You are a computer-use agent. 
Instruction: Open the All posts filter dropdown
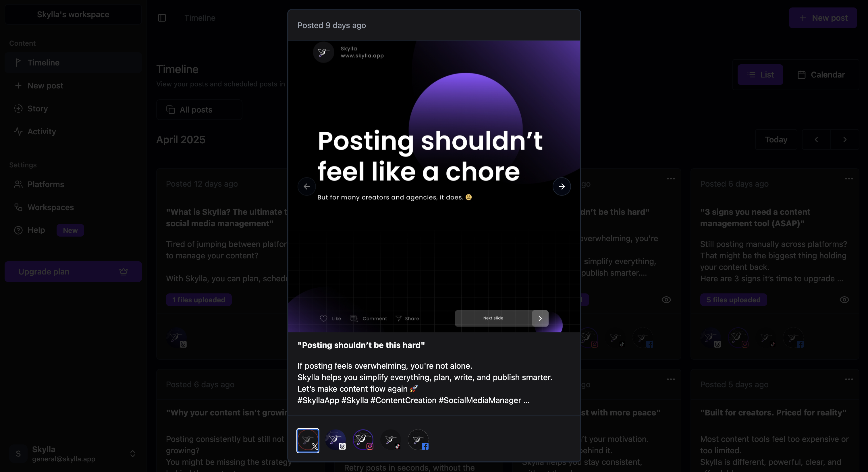tap(199, 110)
